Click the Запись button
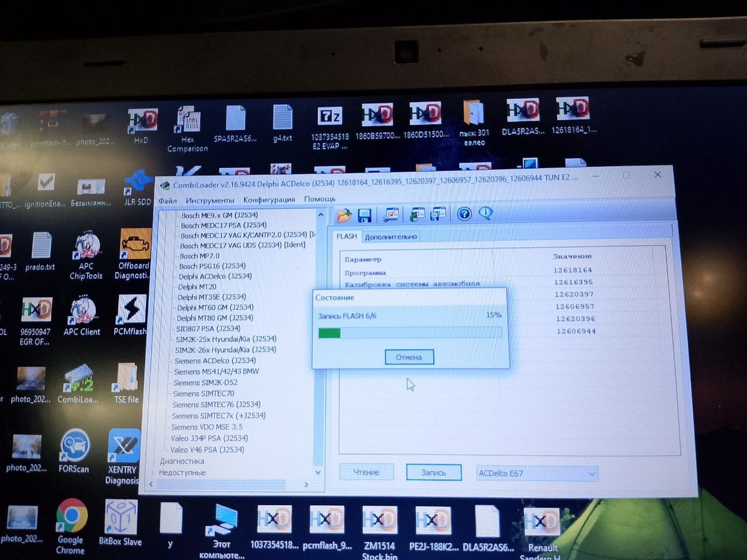747x560 pixels. (x=434, y=472)
